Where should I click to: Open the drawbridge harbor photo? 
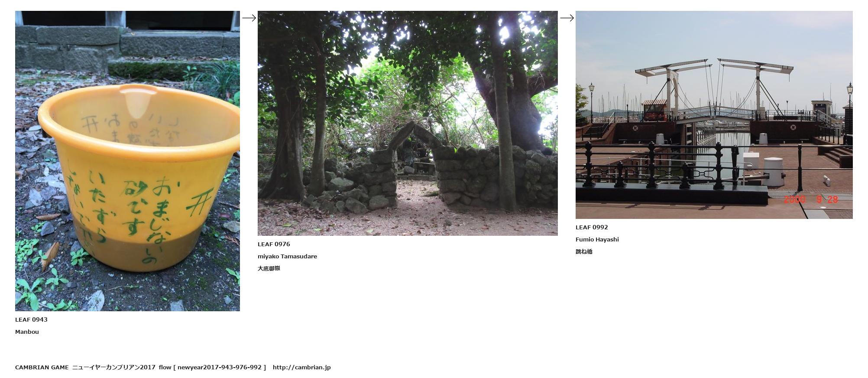click(x=714, y=115)
